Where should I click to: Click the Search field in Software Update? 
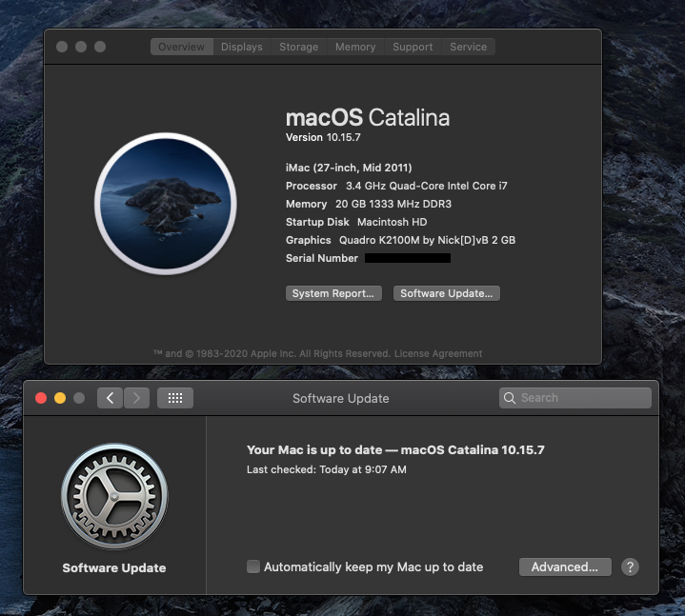point(574,398)
